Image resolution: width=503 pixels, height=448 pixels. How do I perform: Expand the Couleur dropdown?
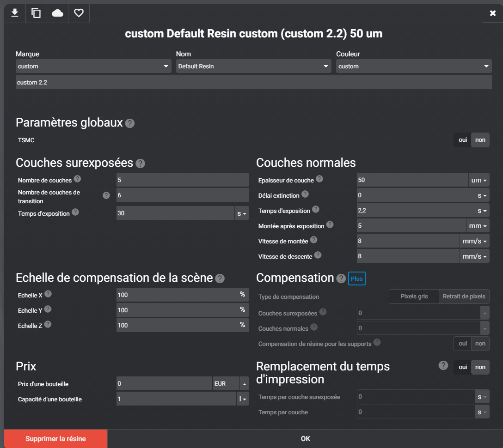pos(413,67)
